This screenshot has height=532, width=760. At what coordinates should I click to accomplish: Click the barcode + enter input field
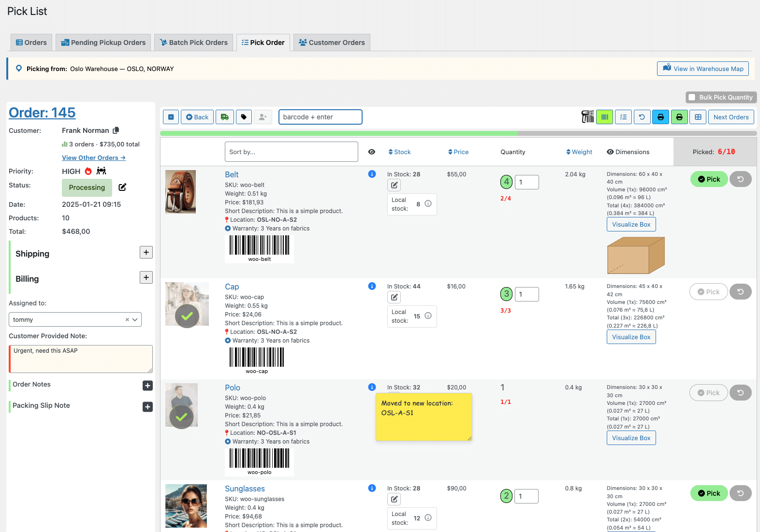[320, 117]
